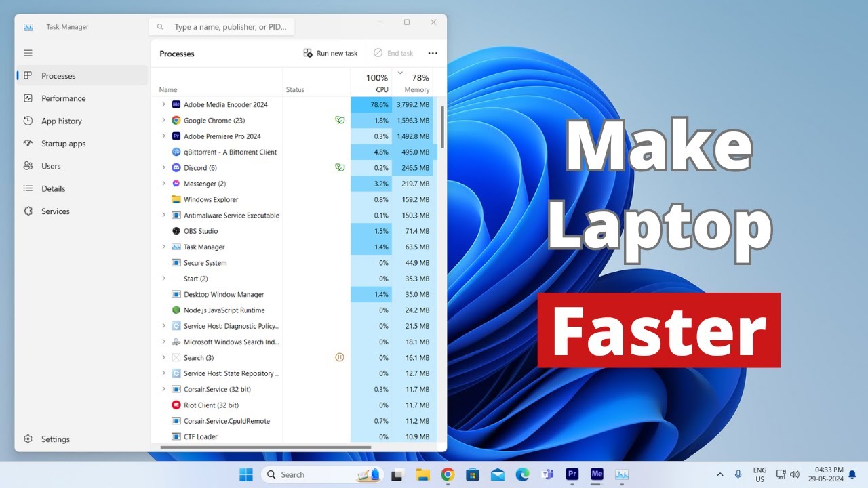Click the Node.js JavaScript Runtime icon
This screenshot has height=488, width=868.
pyautogui.click(x=176, y=310)
